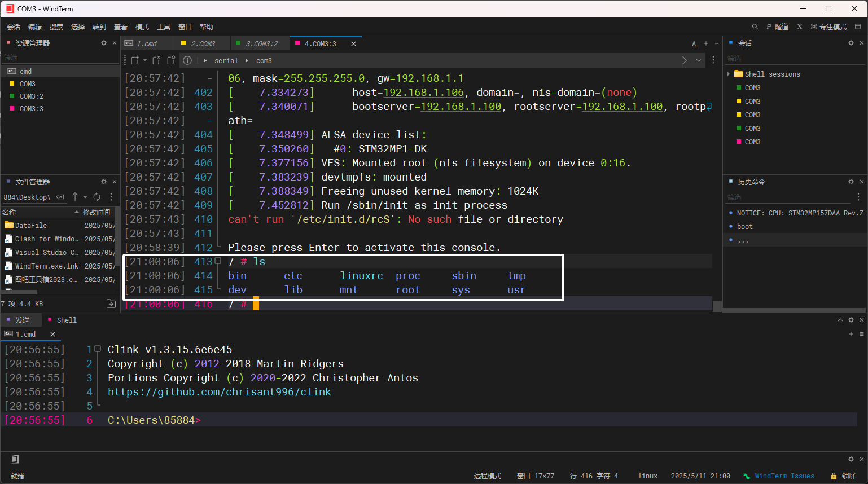Close the 资源管理器 panel

tap(115, 43)
